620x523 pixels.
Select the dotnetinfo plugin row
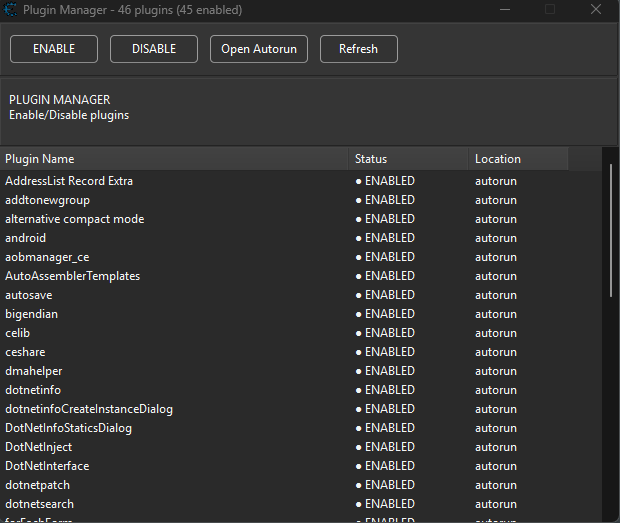(301, 390)
